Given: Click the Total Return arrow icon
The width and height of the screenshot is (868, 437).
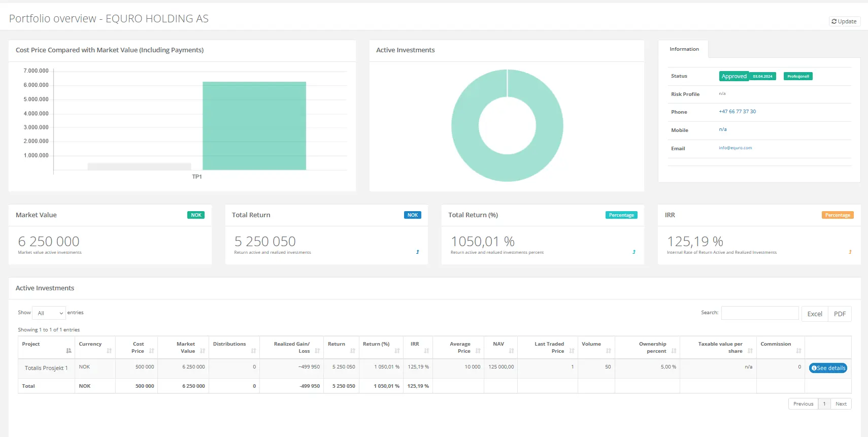Looking at the screenshot, I should tap(418, 252).
